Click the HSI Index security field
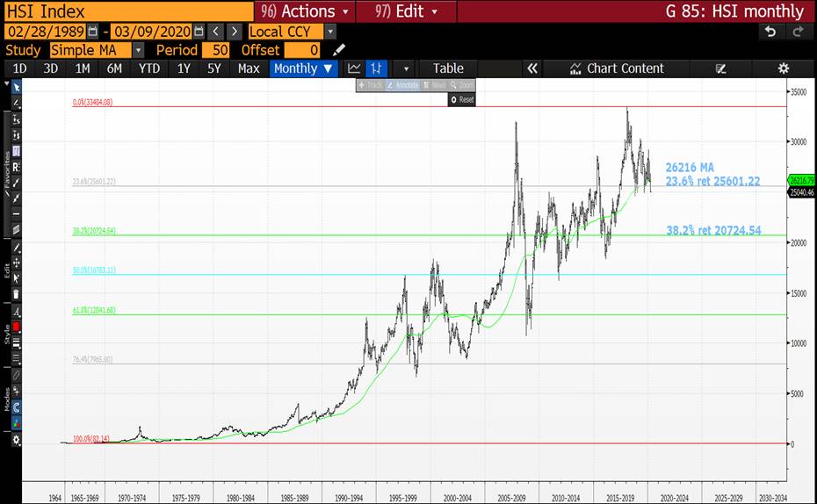 click(128, 11)
